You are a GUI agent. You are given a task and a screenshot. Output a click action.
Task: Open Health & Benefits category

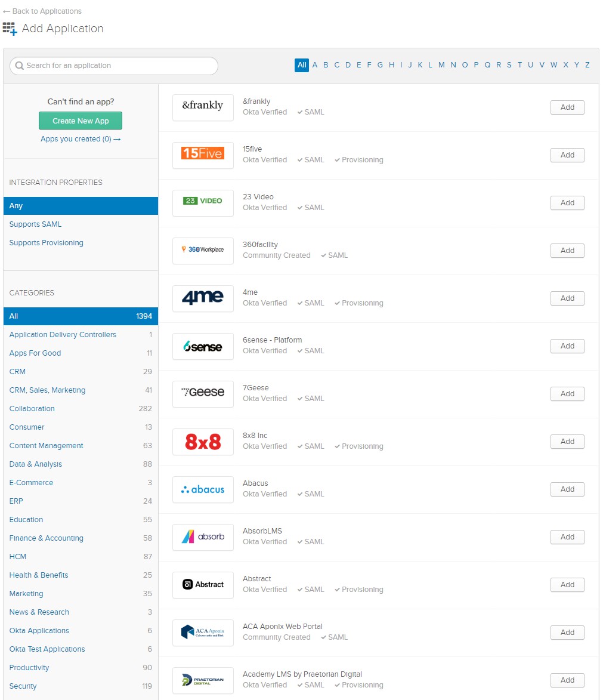[81, 575]
